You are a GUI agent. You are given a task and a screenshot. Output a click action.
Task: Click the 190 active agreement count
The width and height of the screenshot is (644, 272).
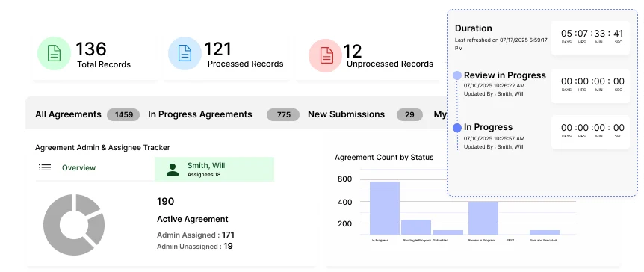coord(166,201)
